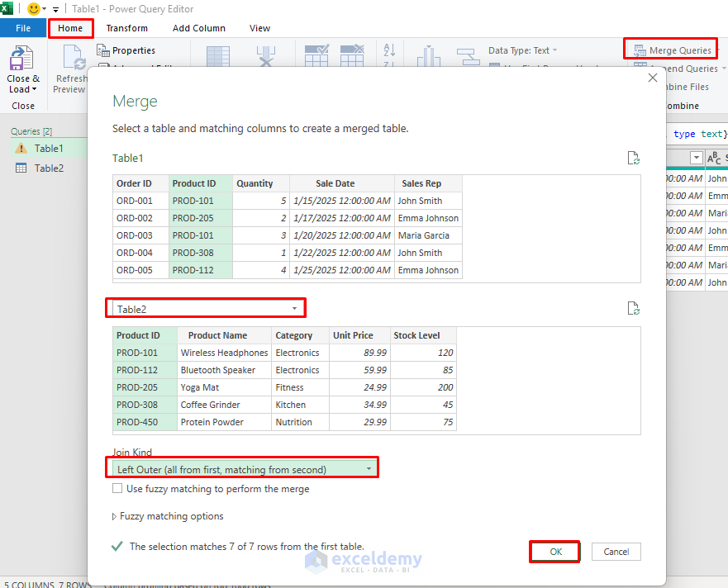Open the File tab
The height and width of the screenshot is (588, 728).
[x=23, y=28]
